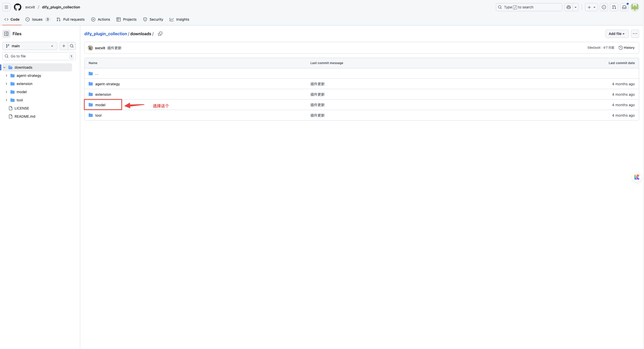View commit History

(627, 48)
